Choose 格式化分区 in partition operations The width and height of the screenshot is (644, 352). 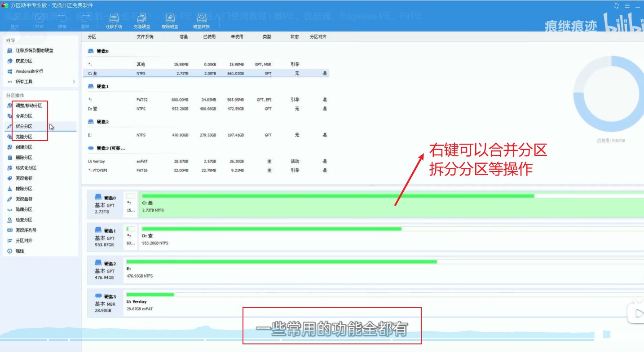[26, 168]
